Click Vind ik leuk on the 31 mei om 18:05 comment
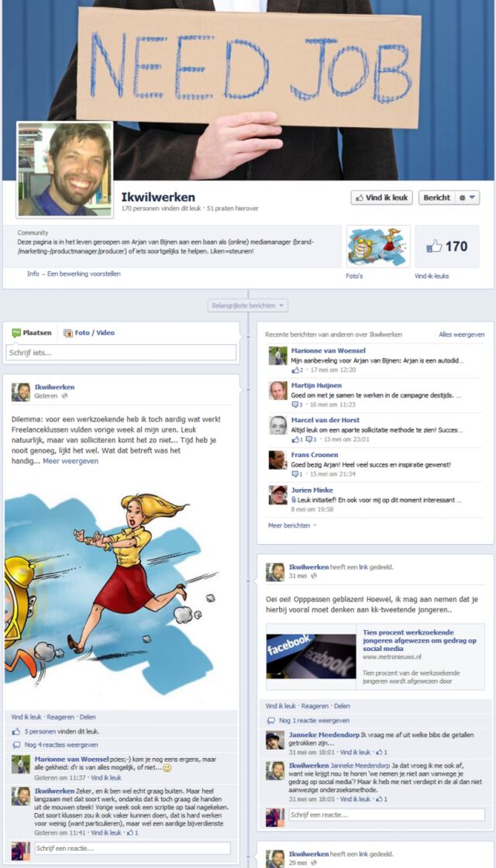Viewport: 496px width, 868px height. (x=355, y=799)
